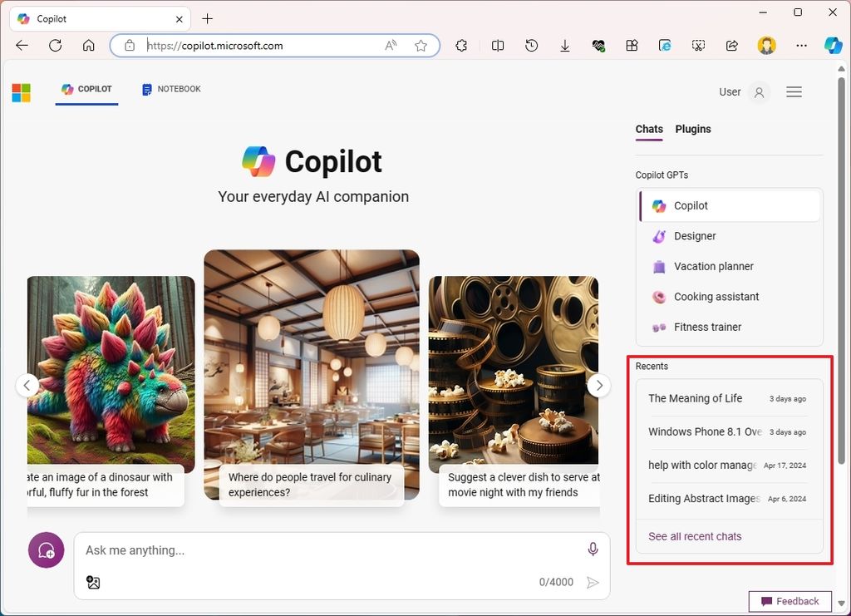Image resolution: width=851 pixels, height=616 pixels.
Task: Open the Meaning of Life recent chat
Action: click(696, 398)
